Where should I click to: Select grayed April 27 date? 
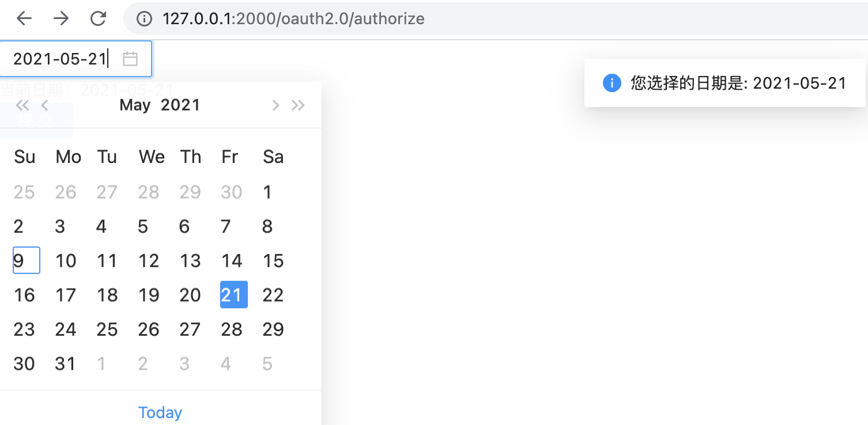107,192
